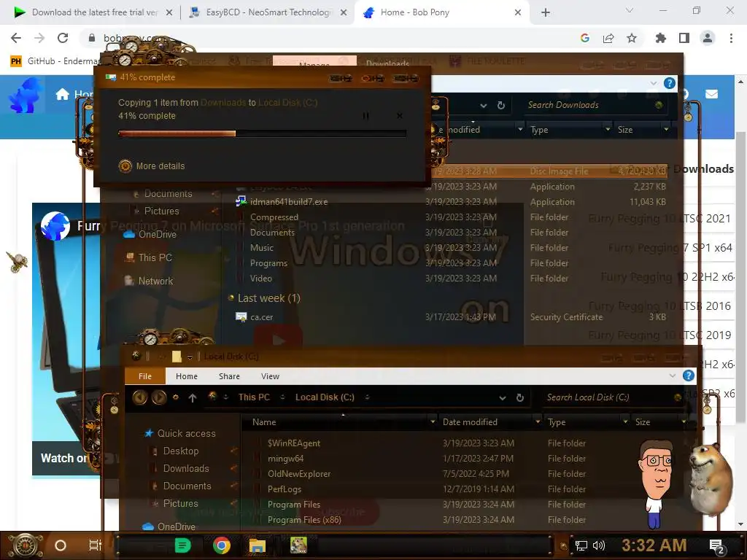Select the Compressed folder
This screenshot has height=560, width=747.
pos(274,217)
